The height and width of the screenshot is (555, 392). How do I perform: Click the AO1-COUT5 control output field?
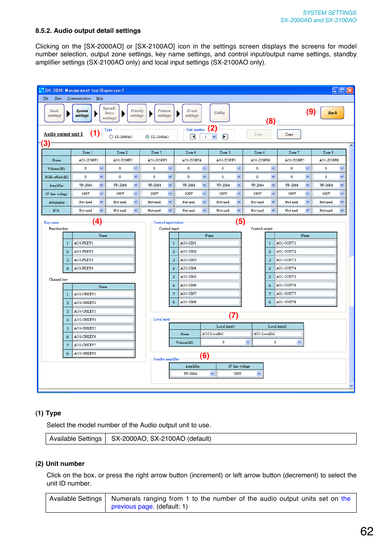pyautogui.click(x=306, y=277)
